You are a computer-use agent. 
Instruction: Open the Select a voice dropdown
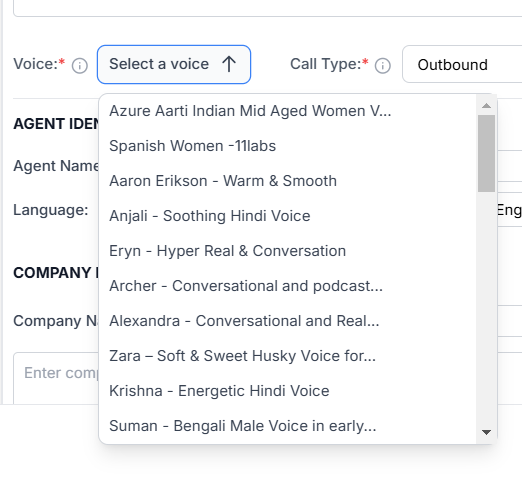pos(174,64)
